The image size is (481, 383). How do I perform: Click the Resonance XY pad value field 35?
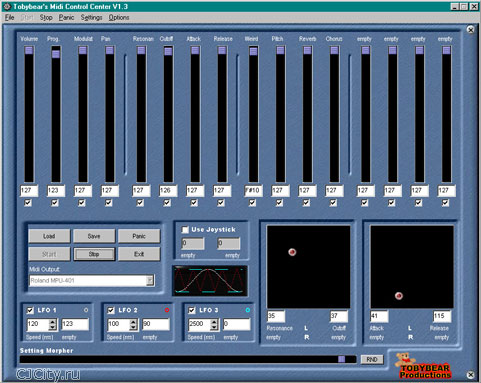tap(276, 316)
